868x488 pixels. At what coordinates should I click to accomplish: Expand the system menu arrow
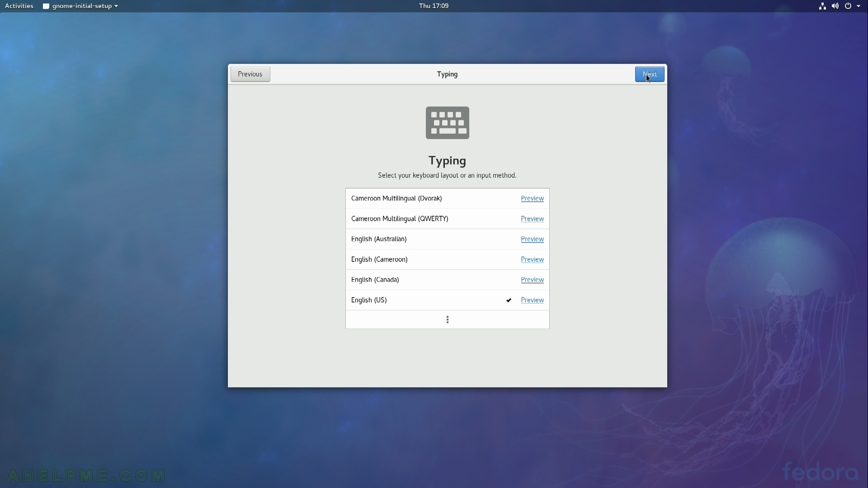pyautogui.click(x=859, y=6)
